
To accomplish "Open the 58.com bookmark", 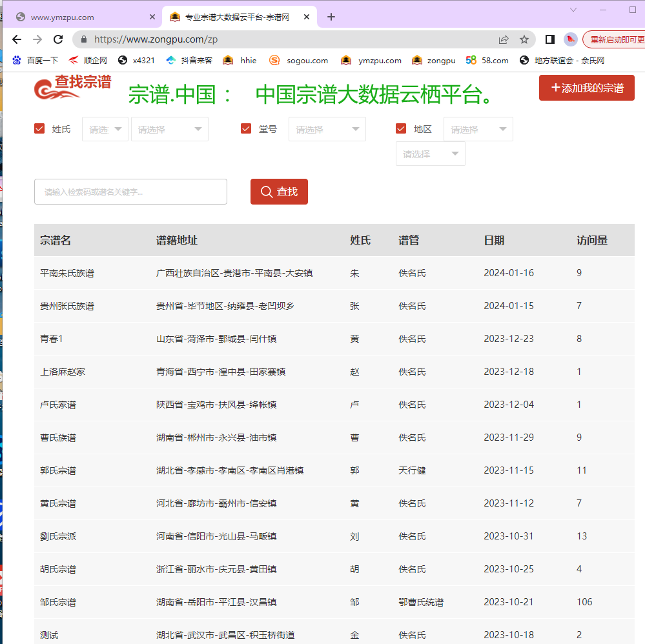I will (x=487, y=61).
